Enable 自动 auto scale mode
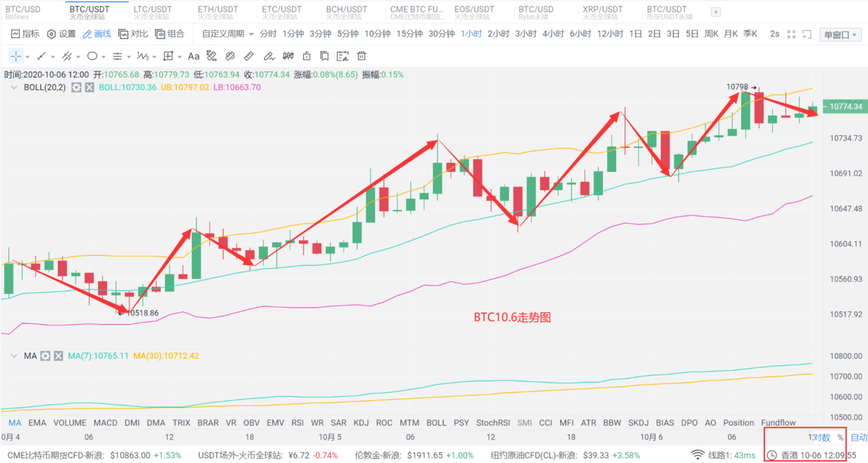 859,438
